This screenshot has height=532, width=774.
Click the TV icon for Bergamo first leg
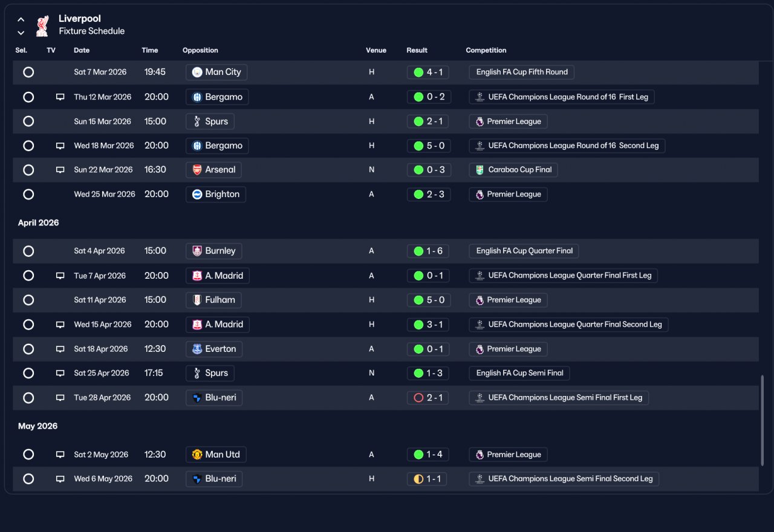[x=60, y=97]
